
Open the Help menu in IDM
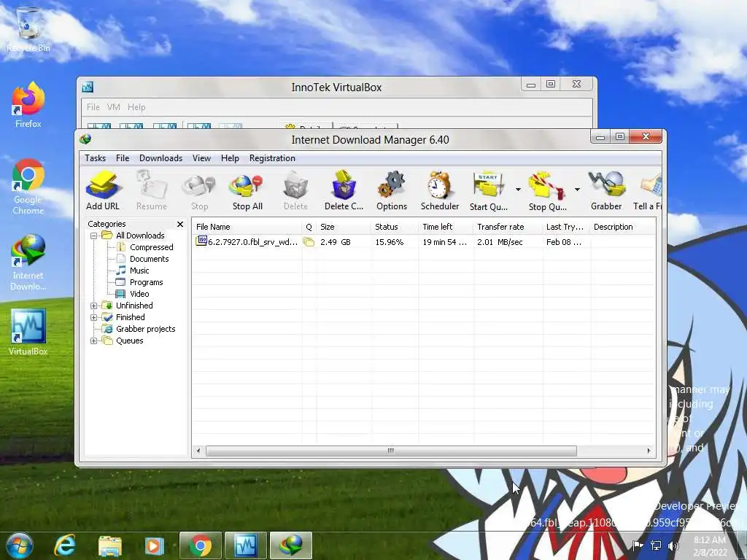(230, 158)
